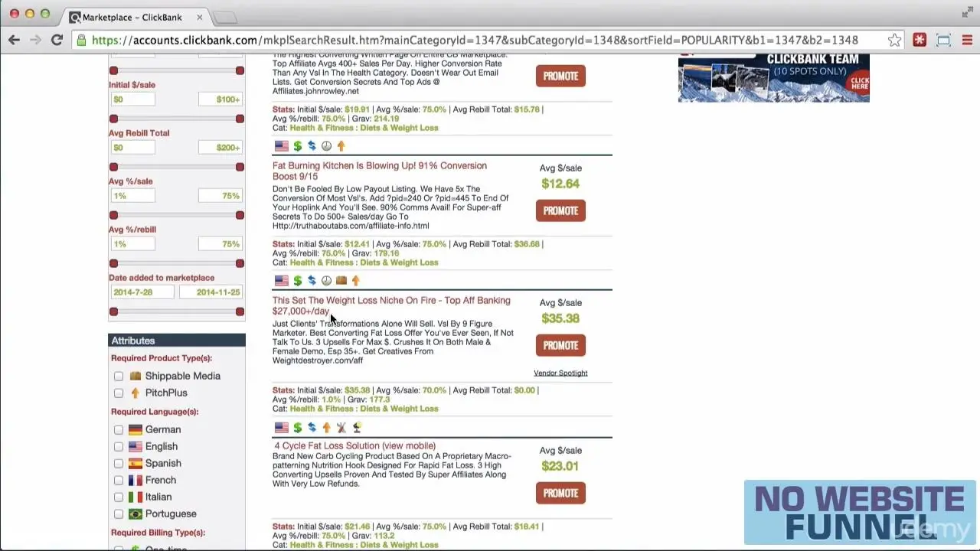The height and width of the screenshot is (551, 980).
Task: Click the Attributes section header
Action: coord(177,341)
